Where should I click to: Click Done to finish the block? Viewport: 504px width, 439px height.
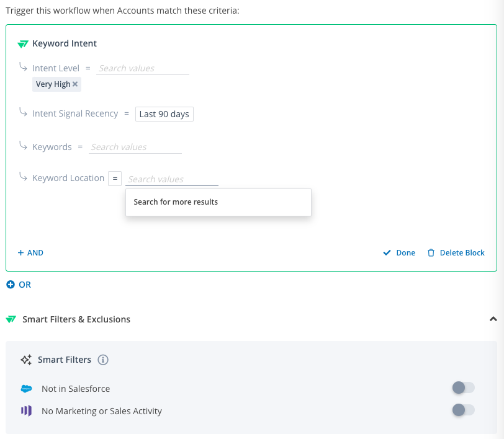click(399, 253)
